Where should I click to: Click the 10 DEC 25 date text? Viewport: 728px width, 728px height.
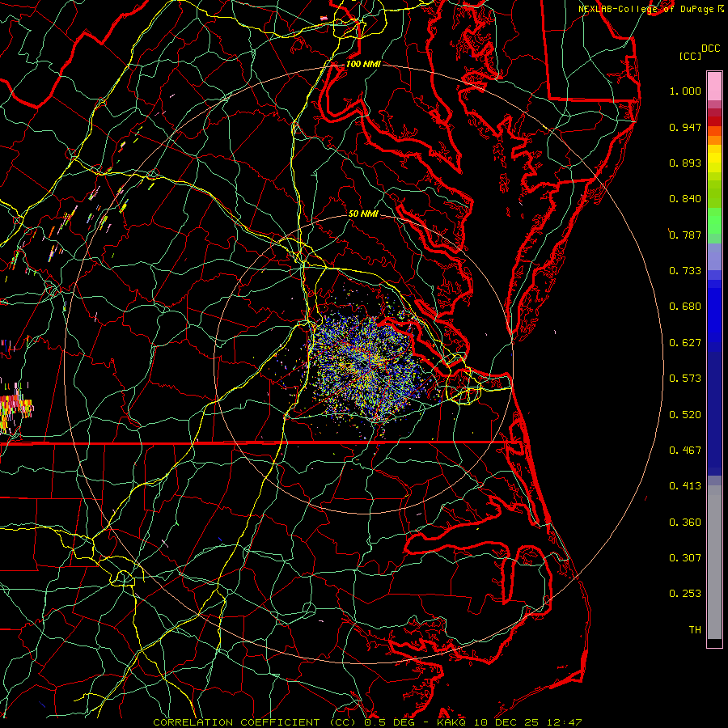coord(506,722)
